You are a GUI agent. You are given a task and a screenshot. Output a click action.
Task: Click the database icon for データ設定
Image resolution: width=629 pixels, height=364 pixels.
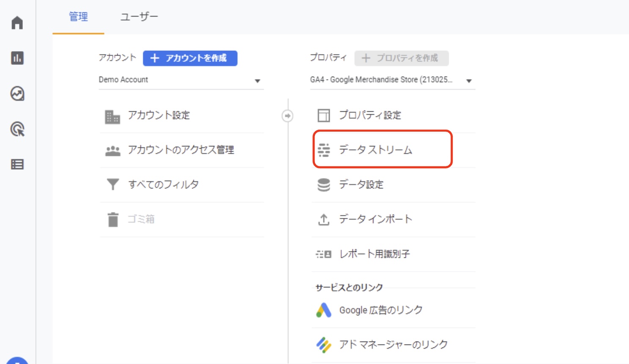[324, 185]
